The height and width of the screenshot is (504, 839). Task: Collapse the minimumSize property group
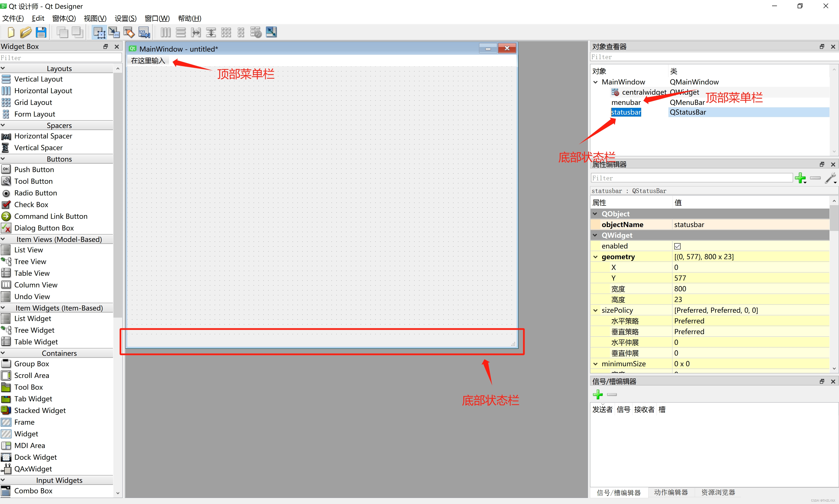pos(596,364)
